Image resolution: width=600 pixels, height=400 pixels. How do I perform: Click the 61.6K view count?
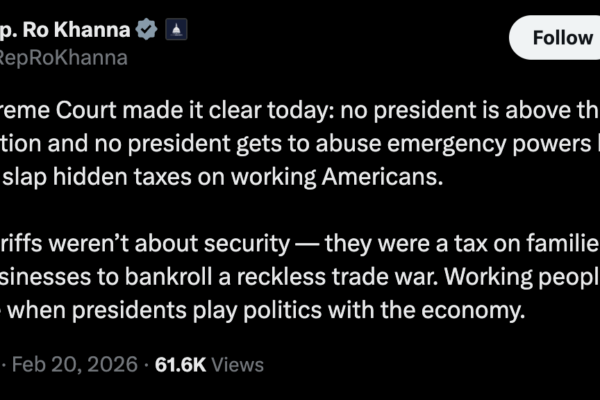180,366
